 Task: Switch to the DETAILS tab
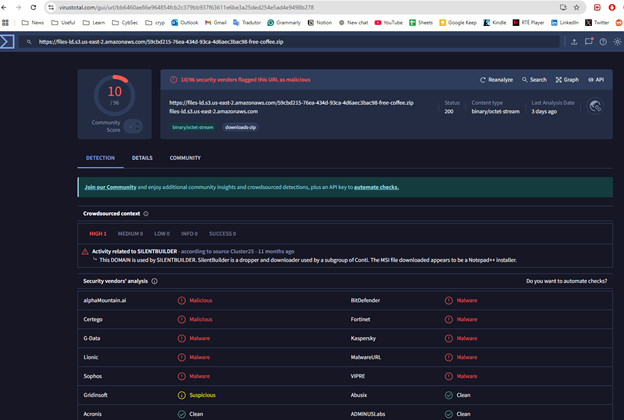(x=142, y=158)
